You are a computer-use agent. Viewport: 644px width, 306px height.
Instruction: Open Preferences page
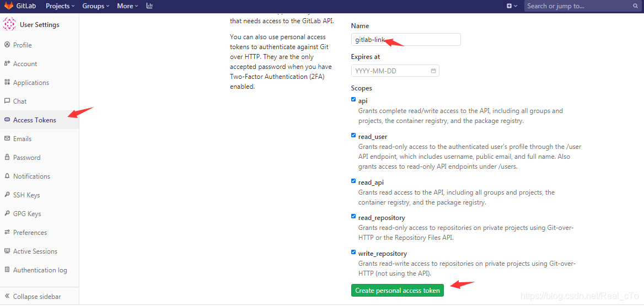(40, 233)
